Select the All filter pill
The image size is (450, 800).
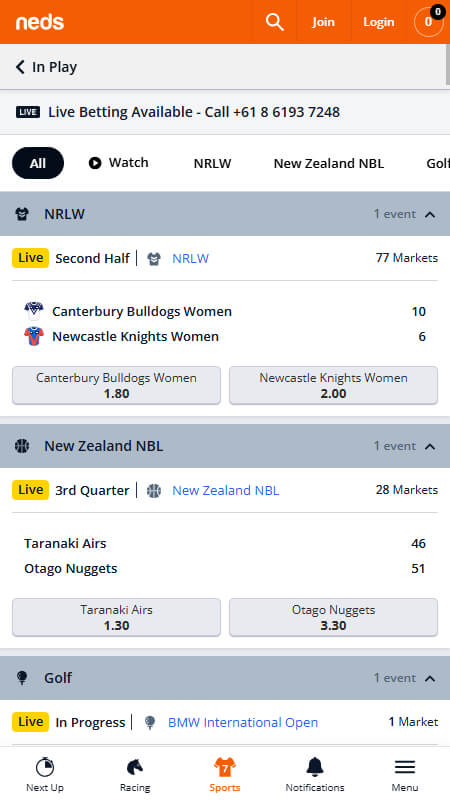click(x=38, y=163)
